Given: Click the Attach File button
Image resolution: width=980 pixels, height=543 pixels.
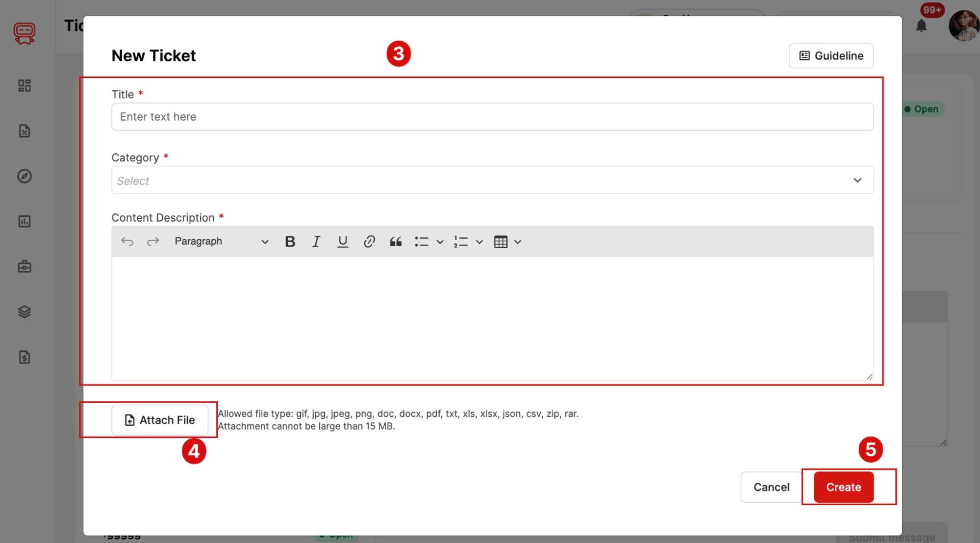Looking at the screenshot, I should pos(160,420).
